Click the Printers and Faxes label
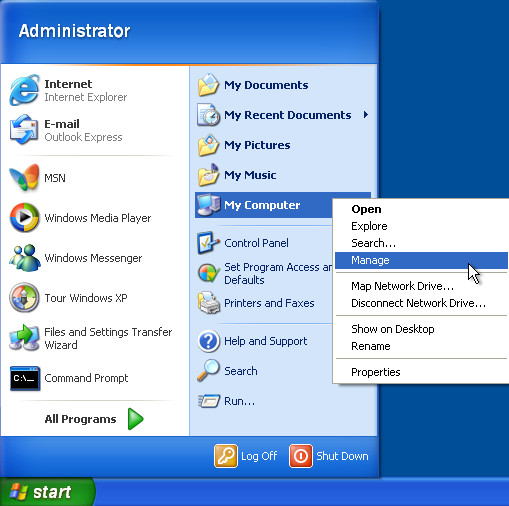Image resolution: width=509 pixels, height=506 pixels. coord(269,303)
